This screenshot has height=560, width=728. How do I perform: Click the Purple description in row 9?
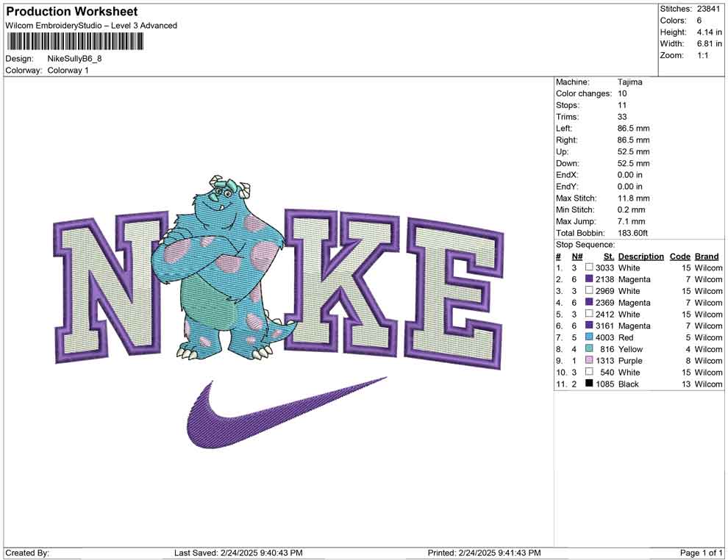point(630,361)
